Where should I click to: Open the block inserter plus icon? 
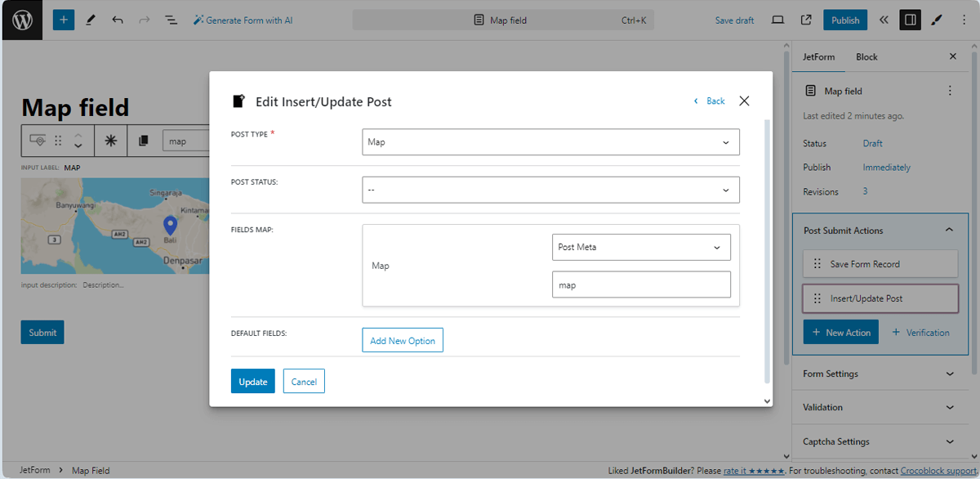(64, 20)
